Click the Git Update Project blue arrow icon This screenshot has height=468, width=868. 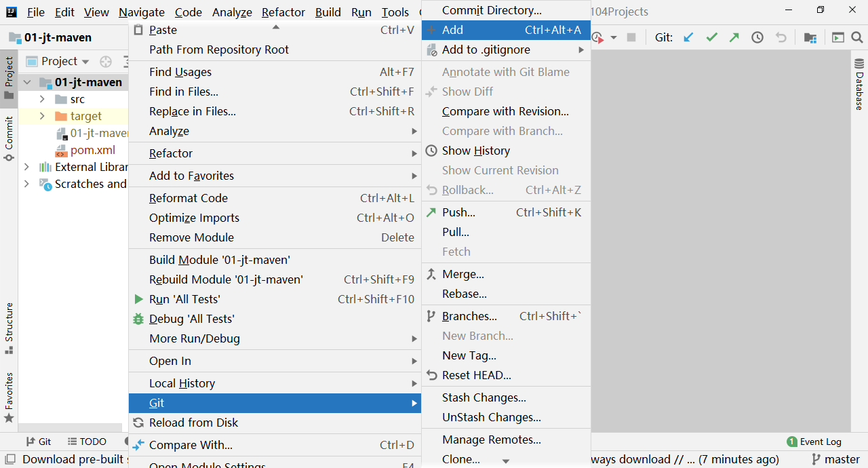(688, 37)
